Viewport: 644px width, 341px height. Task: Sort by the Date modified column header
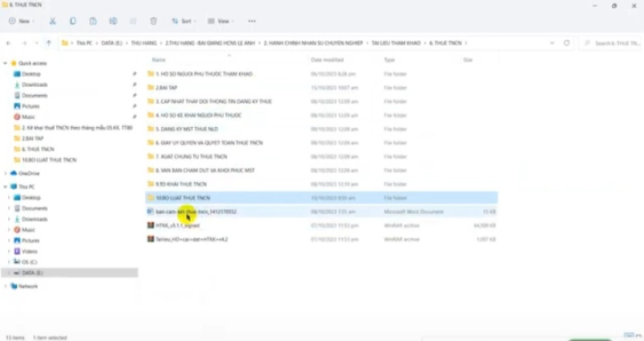pos(327,60)
